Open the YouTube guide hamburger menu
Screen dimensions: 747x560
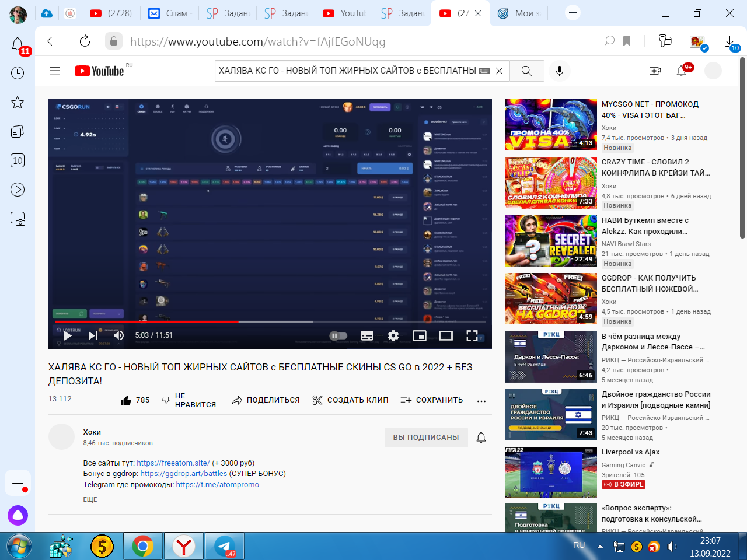pyautogui.click(x=55, y=71)
